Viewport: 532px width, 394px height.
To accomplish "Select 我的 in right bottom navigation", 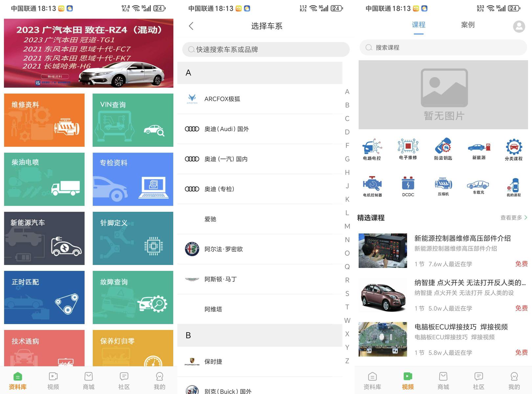I will (514, 381).
